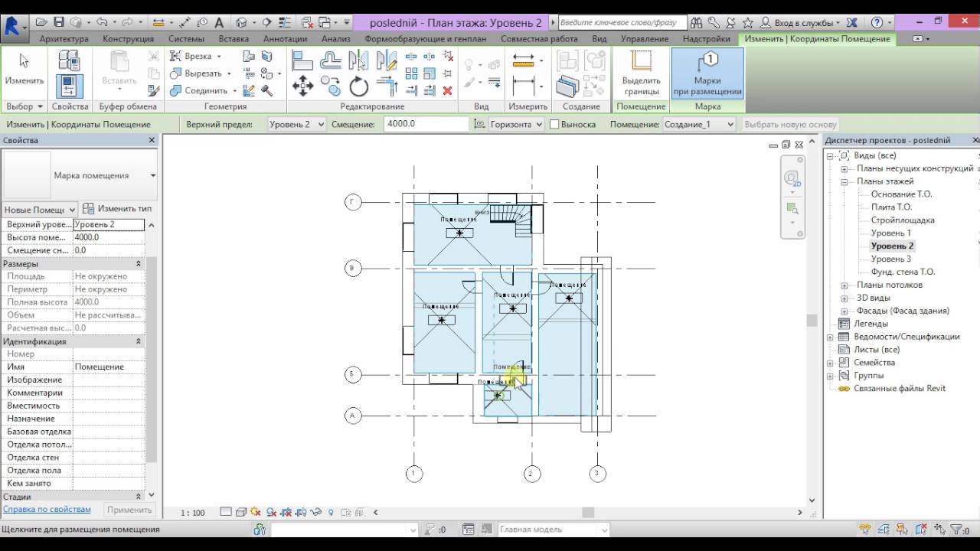Viewport: 980px width, 551px height.
Task: Expand Ведомости/Спецификации tree node
Action: 831,337
